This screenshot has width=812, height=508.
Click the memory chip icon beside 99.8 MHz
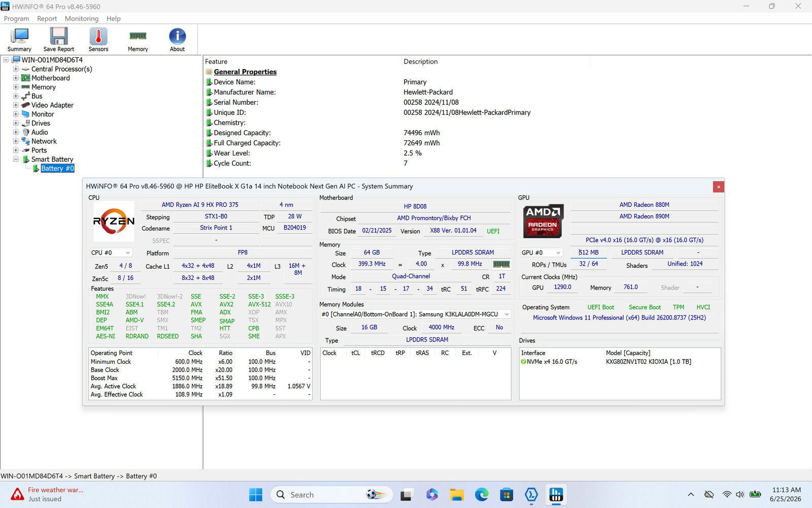(x=501, y=264)
